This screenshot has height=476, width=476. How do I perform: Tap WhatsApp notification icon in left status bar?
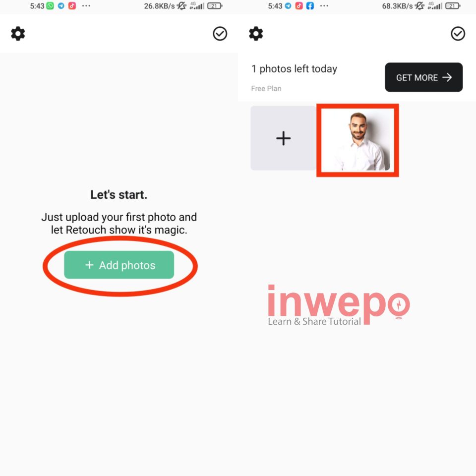pyautogui.click(x=50, y=6)
